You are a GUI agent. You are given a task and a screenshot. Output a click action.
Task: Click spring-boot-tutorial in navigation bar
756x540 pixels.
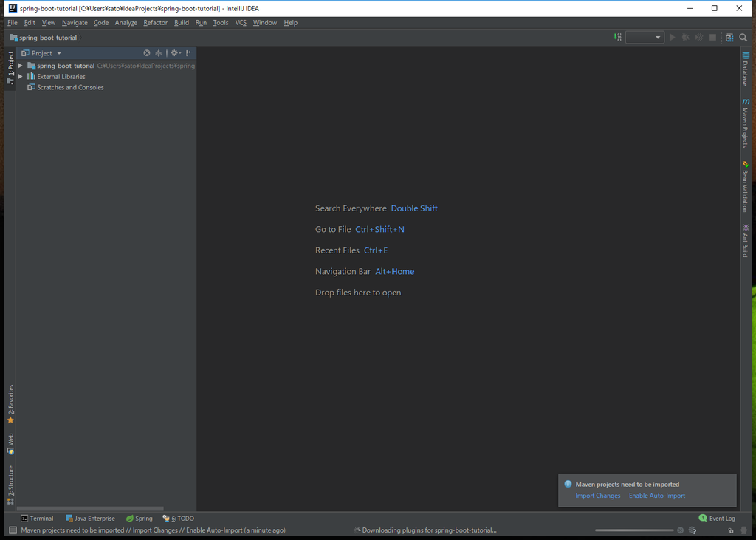pyautogui.click(x=44, y=38)
